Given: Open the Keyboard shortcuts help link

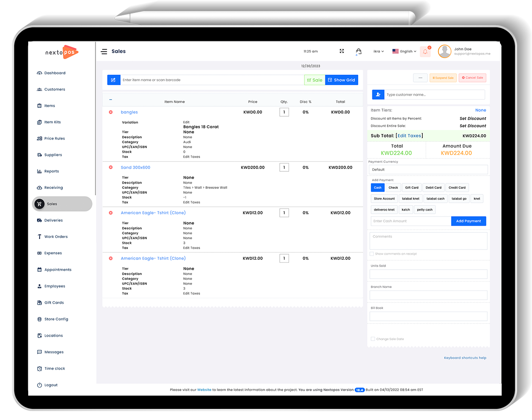Looking at the screenshot, I should point(465,358).
